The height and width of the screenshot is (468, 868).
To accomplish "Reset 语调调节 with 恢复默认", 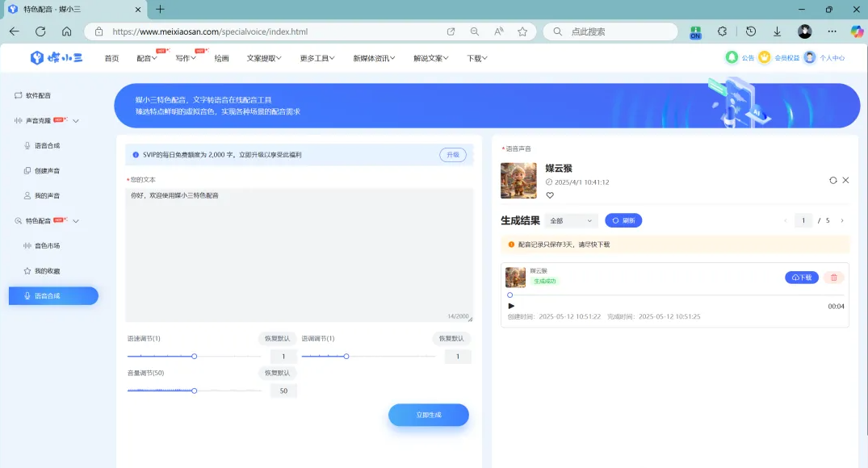I will [451, 339].
